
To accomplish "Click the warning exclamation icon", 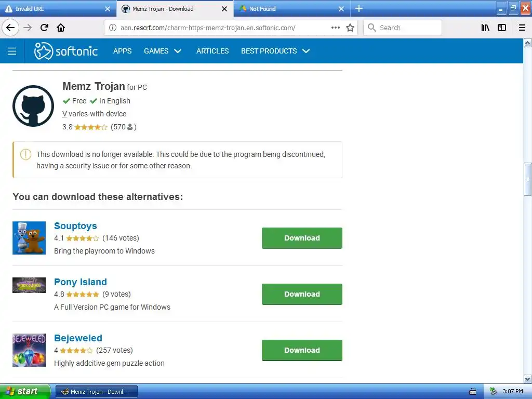I will 26,154.
